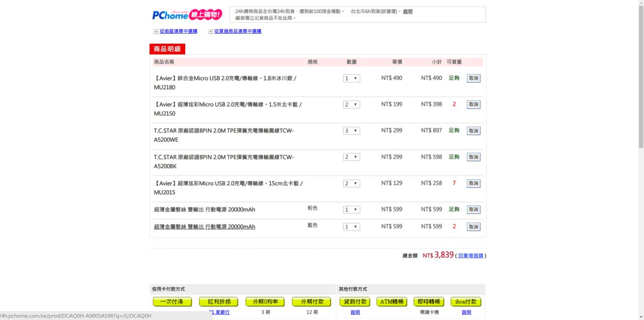Image resolution: width=644 pixels, height=320 pixels.
Task: Open the 說明 link in the top notice
Action: pos(408,11)
